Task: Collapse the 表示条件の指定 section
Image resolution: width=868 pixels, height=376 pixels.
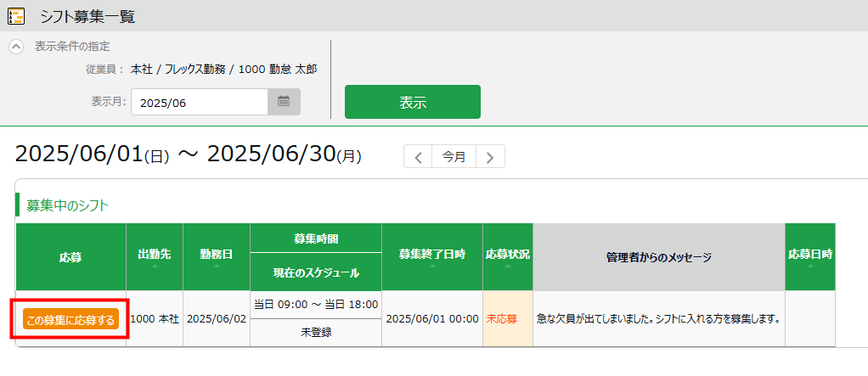Action: (16, 47)
